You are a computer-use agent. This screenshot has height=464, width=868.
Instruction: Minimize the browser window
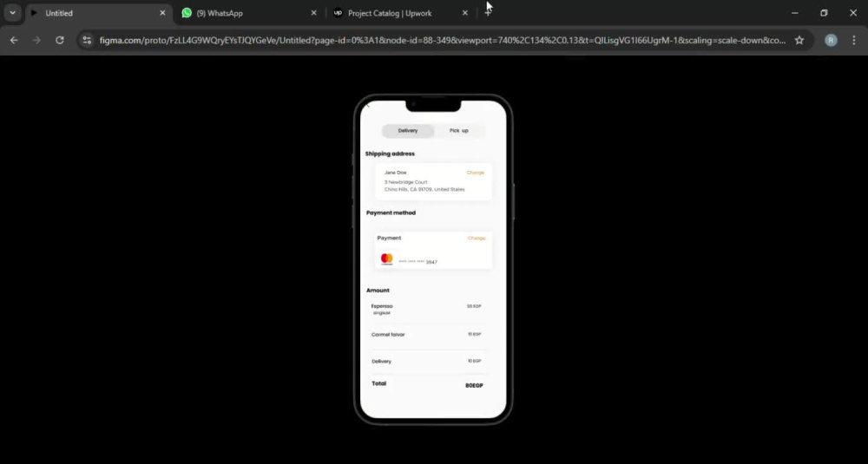(795, 13)
